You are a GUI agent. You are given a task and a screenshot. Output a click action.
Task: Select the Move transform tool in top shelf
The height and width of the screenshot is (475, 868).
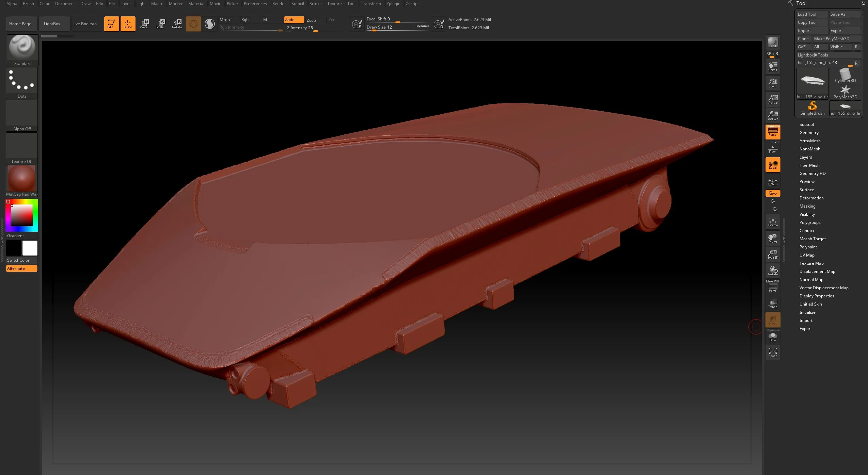click(x=144, y=24)
